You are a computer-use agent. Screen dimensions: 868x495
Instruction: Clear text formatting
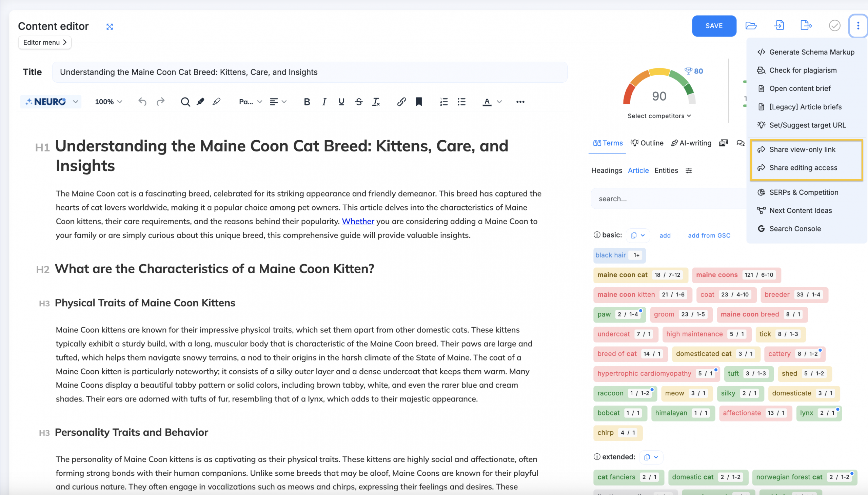click(x=376, y=102)
